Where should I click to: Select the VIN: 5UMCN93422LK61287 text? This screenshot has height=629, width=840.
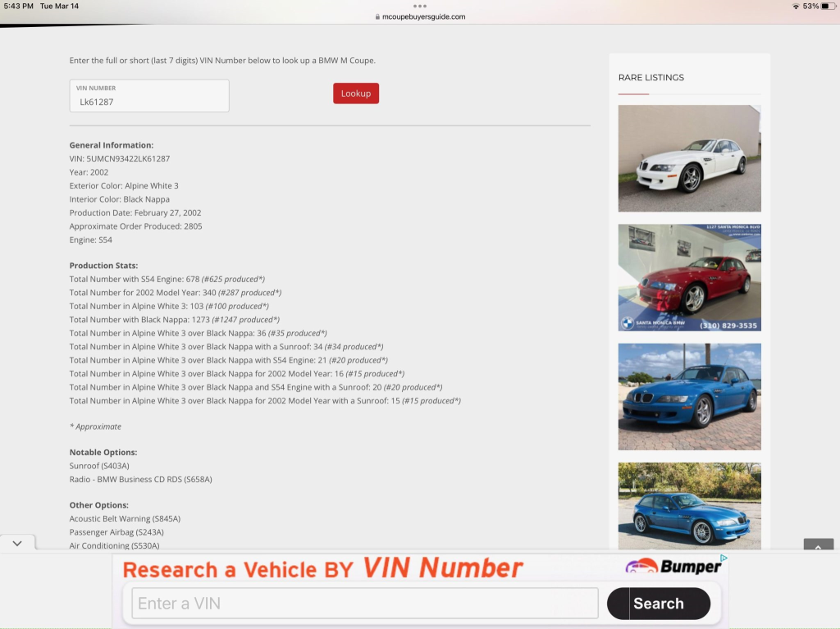click(x=120, y=158)
